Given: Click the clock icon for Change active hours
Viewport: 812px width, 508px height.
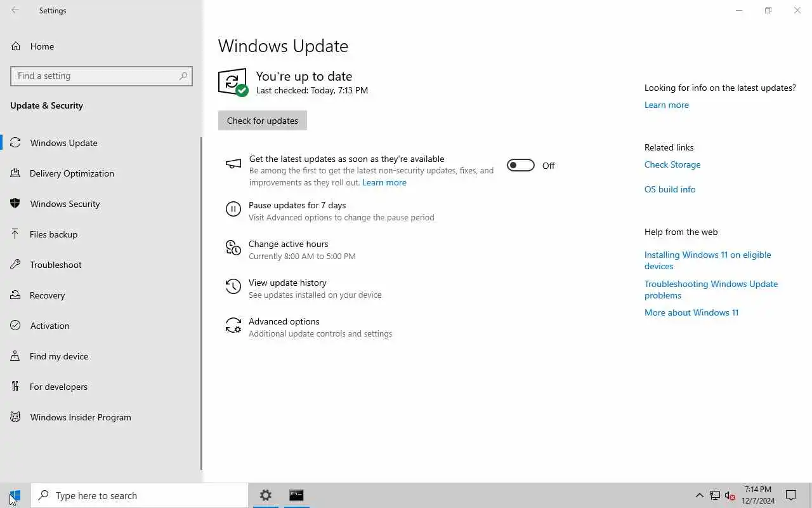Looking at the screenshot, I should 233,248.
